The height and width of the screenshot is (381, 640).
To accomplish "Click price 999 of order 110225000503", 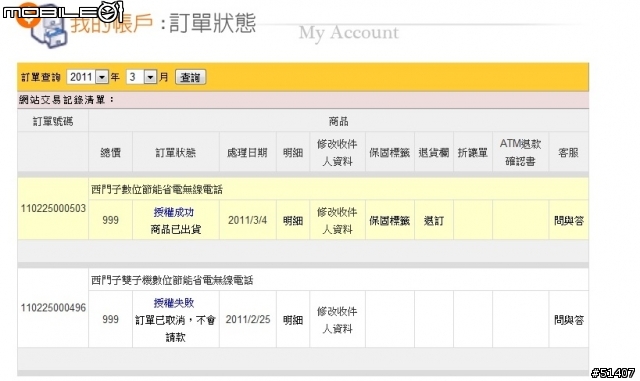I will (x=110, y=221).
